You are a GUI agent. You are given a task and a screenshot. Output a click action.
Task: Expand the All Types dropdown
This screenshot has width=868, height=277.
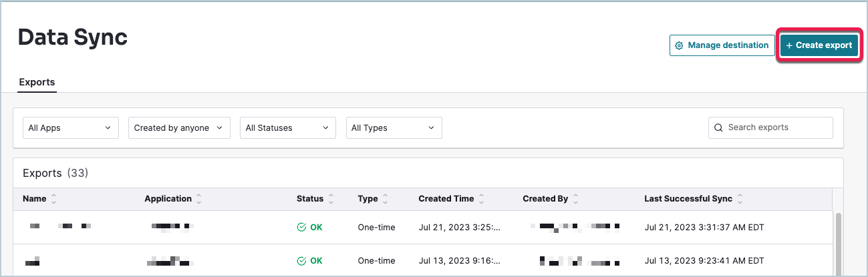pyautogui.click(x=394, y=127)
